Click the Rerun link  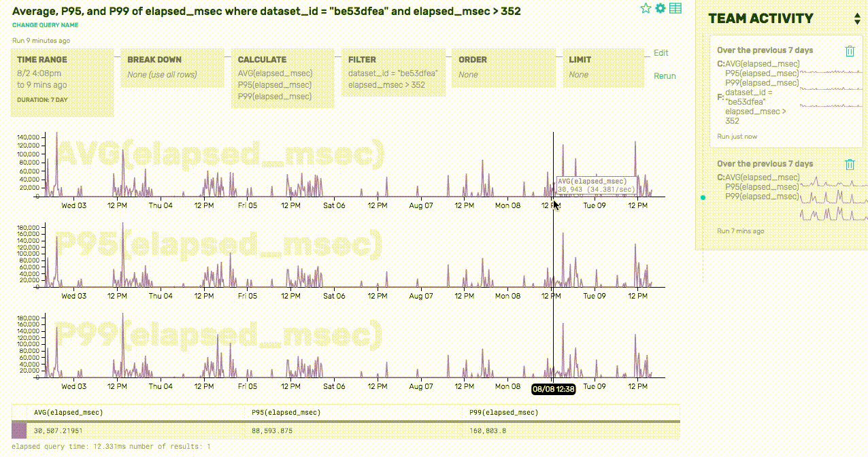coord(665,75)
